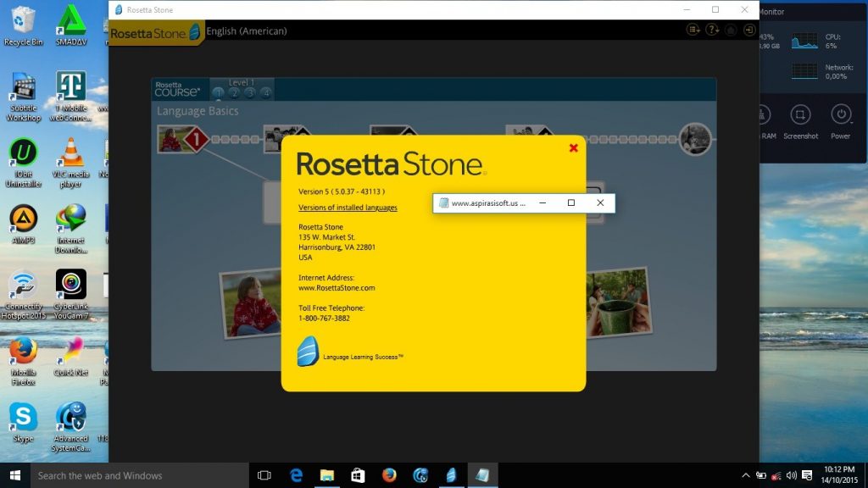
Task: Click the Network usage graph in Monitor panel
Action: click(804, 71)
